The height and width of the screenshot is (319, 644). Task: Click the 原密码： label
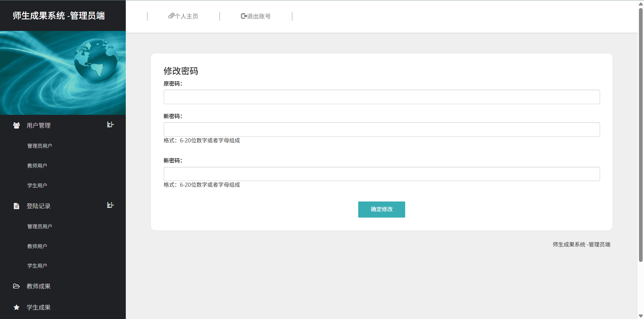click(173, 84)
